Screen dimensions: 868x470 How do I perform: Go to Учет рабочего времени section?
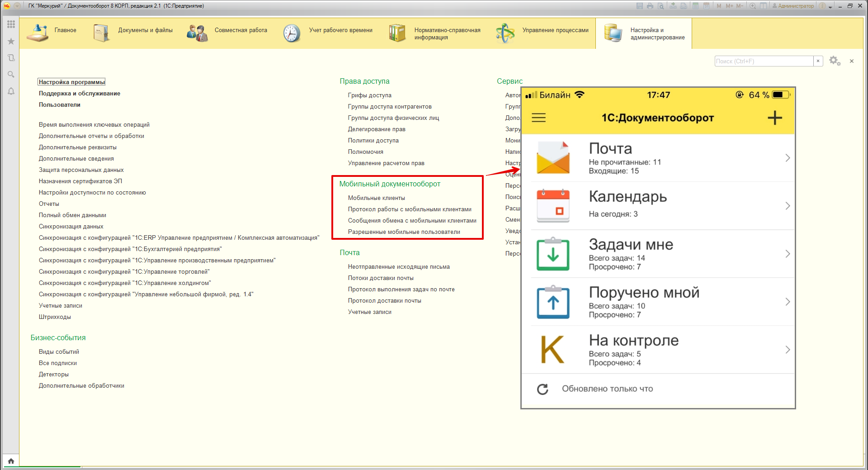[x=328, y=33]
